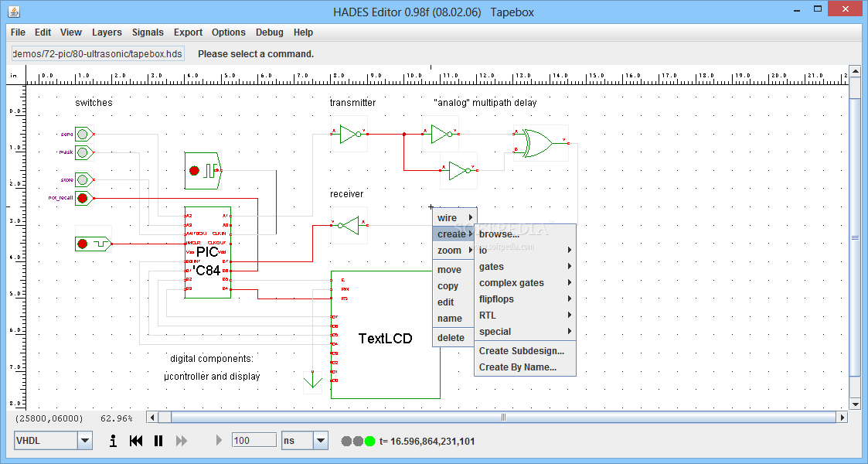Click the horizontal scrollbar thumb
The height and width of the screenshot is (464, 868).
click(503, 418)
